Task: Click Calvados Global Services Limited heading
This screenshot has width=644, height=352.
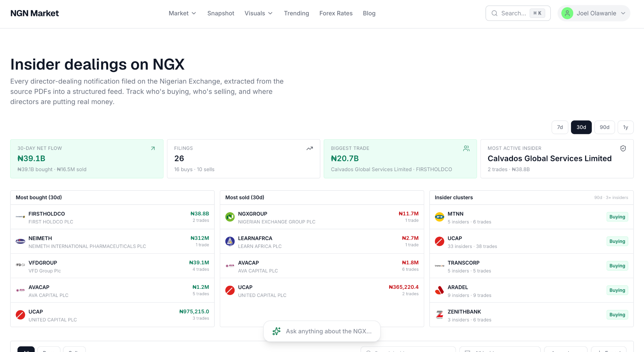Action: pyautogui.click(x=549, y=158)
